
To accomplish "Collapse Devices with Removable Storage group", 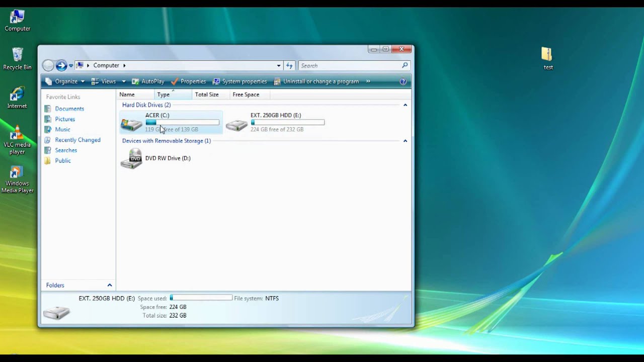I will [405, 141].
